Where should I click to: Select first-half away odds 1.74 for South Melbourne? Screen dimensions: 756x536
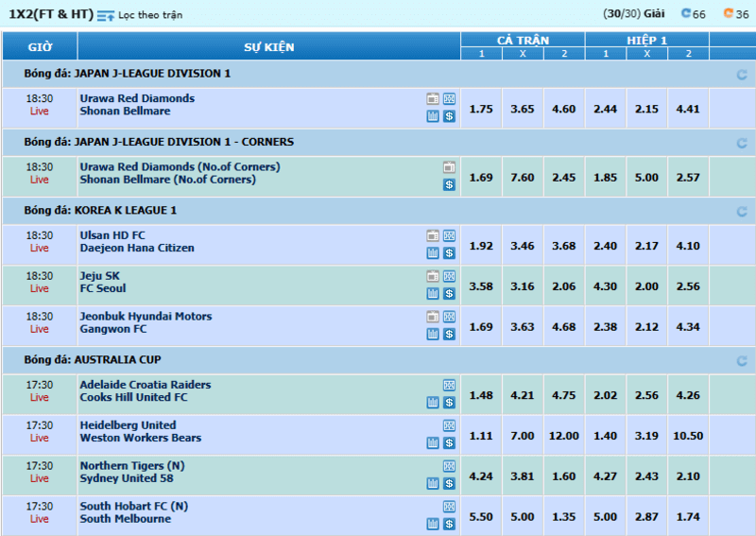(x=688, y=517)
